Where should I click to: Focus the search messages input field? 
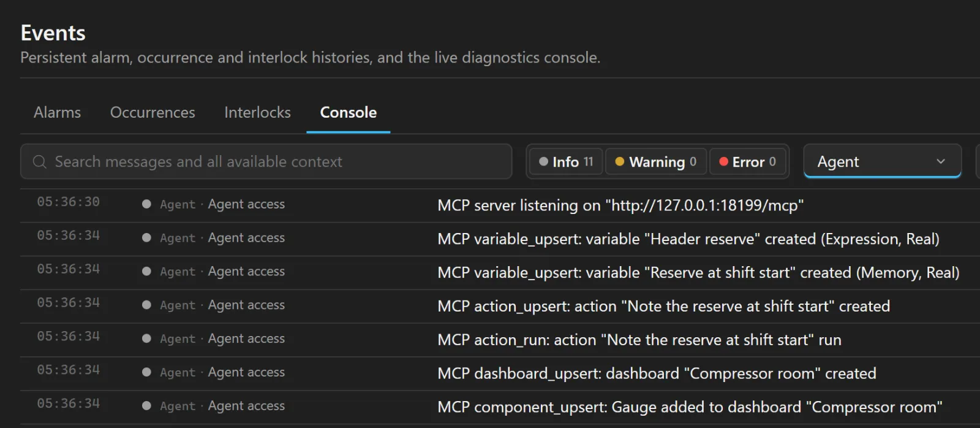pos(266,161)
